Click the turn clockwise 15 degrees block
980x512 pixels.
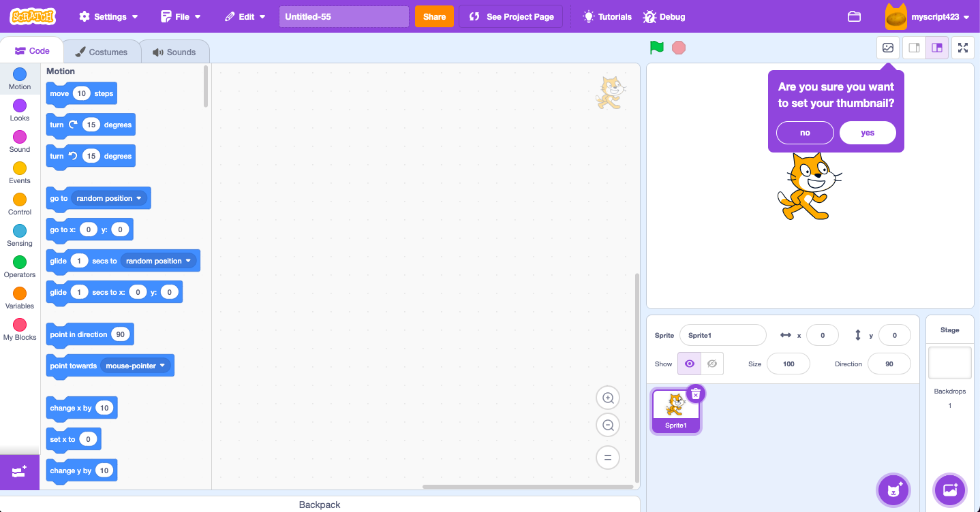click(x=91, y=125)
